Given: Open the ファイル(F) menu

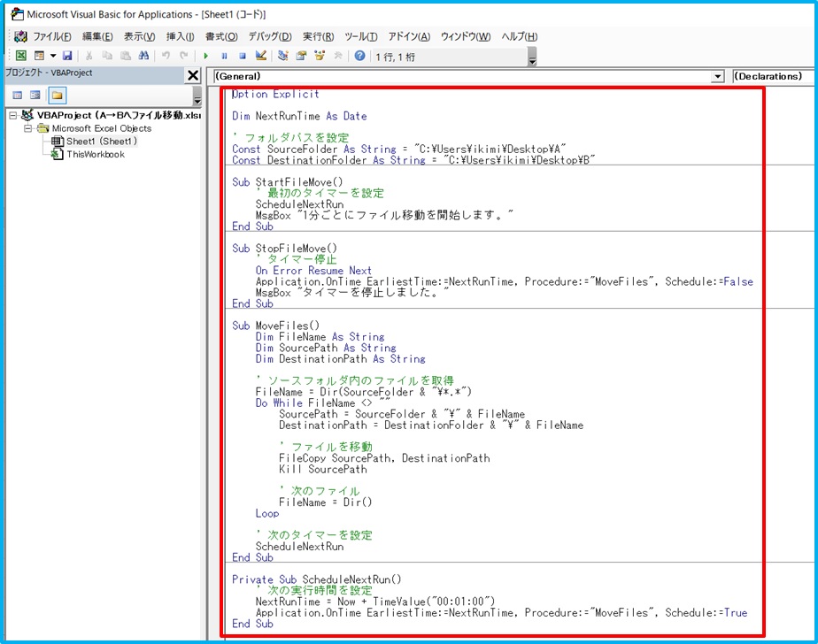Looking at the screenshot, I should 52,36.
